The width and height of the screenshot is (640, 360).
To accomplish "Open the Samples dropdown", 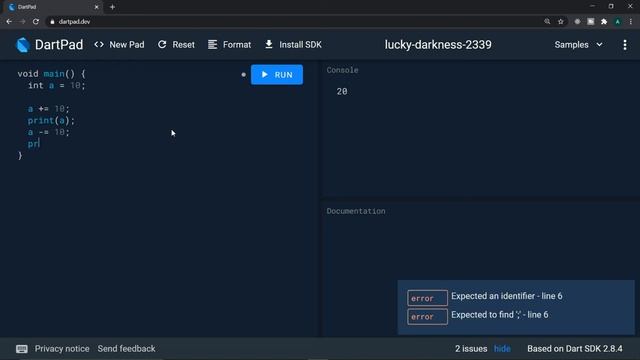I will 578,45.
